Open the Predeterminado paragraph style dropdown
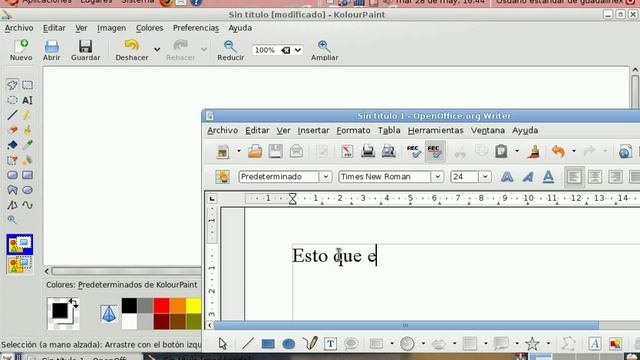Image resolution: width=640 pixels, height=360 pixels. [326, 177]
